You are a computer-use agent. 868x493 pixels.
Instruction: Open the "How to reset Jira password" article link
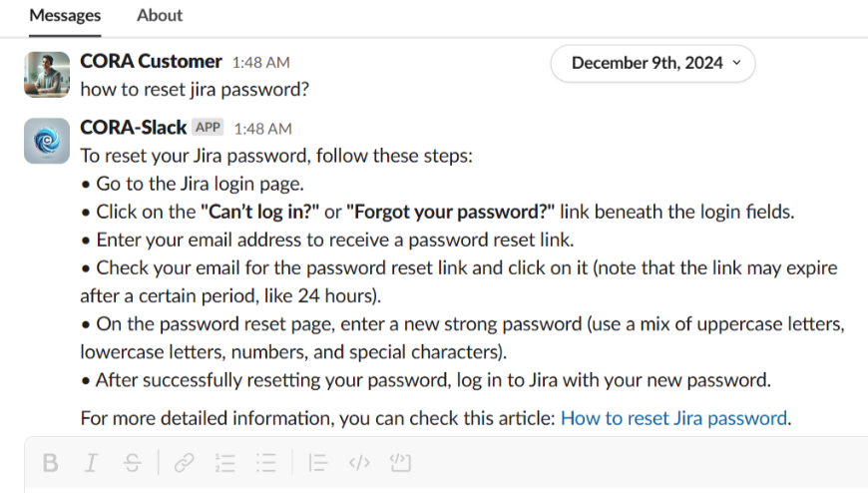pos(674,419)
